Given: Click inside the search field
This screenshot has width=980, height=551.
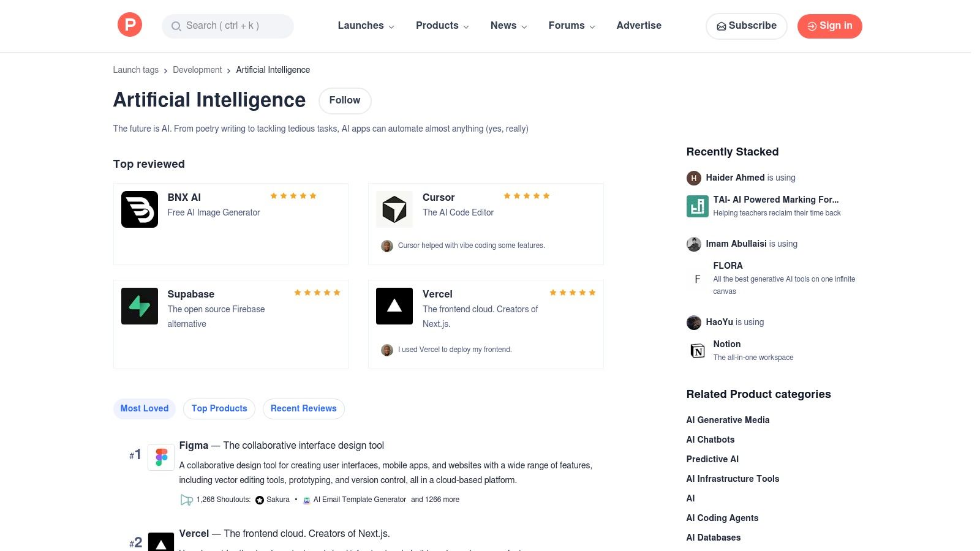Looking at the screenshot, I should pyautogui.click(x=227, y=26).
